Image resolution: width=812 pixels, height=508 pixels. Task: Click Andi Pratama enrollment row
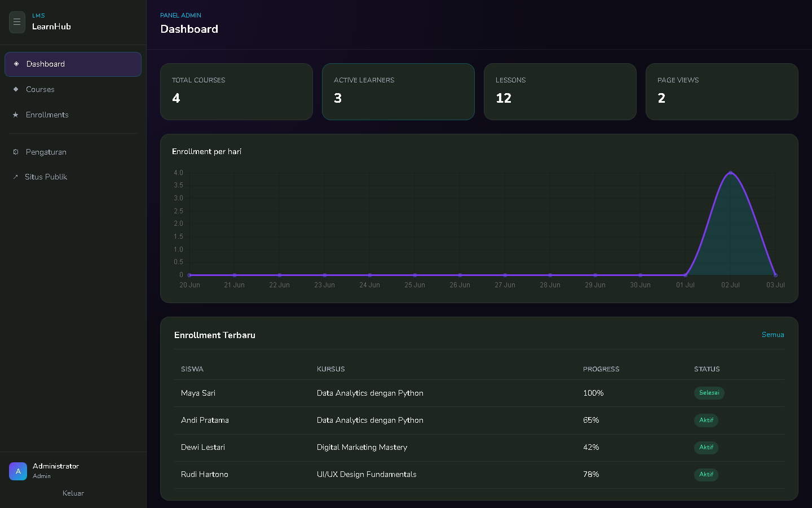point(479,421)
